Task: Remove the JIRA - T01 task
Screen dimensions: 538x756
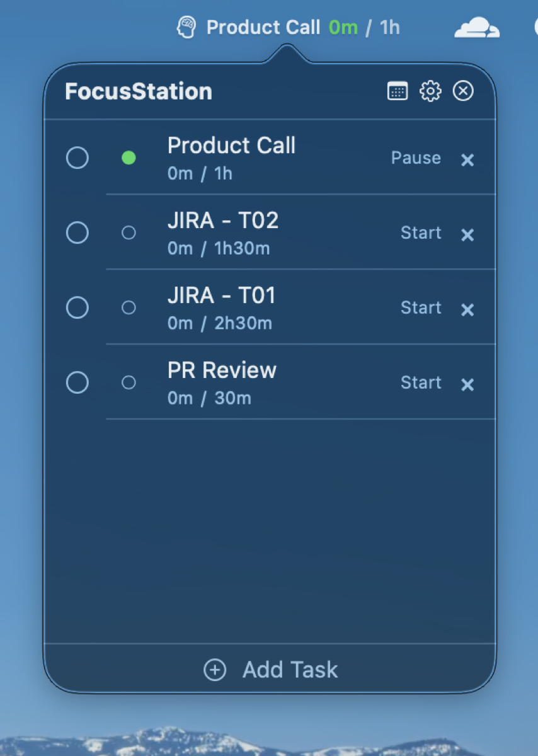Action: click(x=467, y=310)
